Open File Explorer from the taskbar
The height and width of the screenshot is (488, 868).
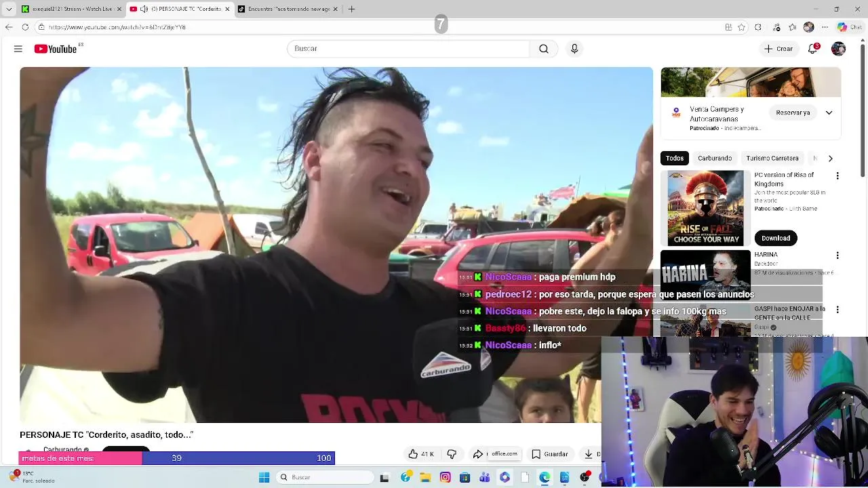coord(425,477)
